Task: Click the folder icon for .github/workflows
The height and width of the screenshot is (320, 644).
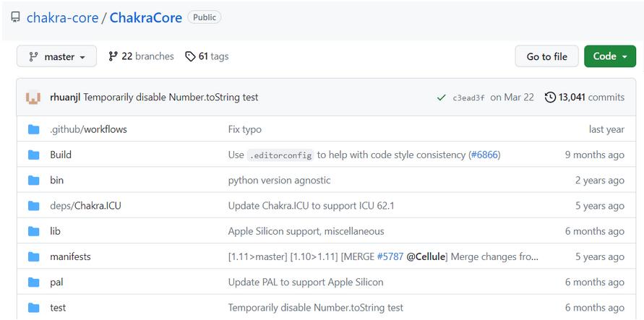Action: [x=33, y=129]
